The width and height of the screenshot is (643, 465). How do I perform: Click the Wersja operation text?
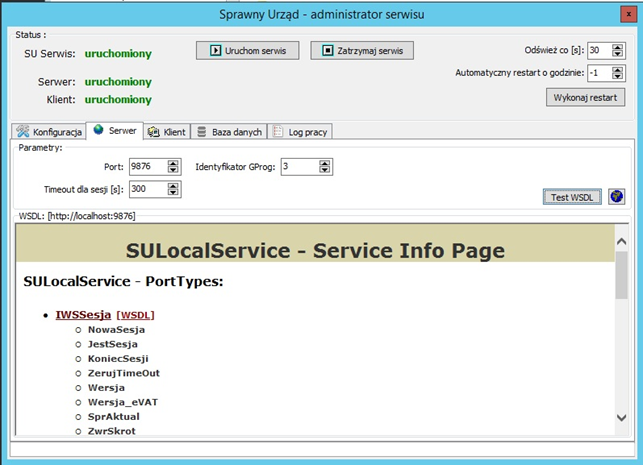click(x=106, y=388)
